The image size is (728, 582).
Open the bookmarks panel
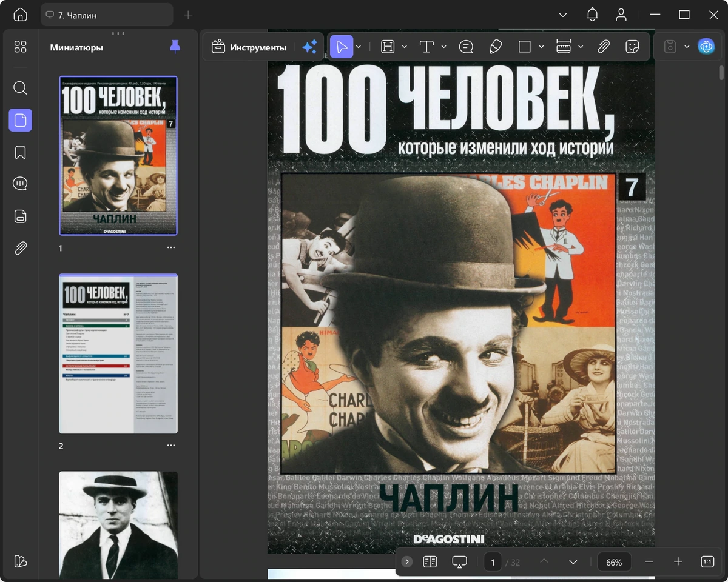(x=20, y=152)
